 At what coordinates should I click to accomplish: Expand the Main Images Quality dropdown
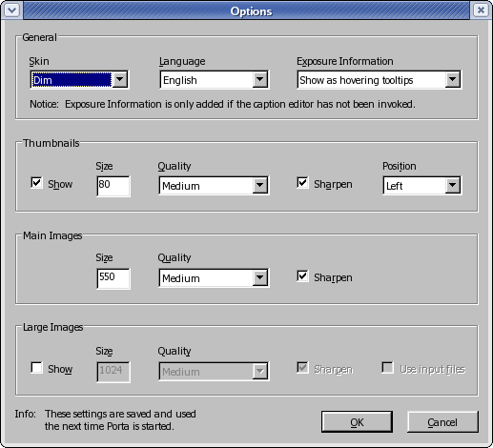[214, 277]
